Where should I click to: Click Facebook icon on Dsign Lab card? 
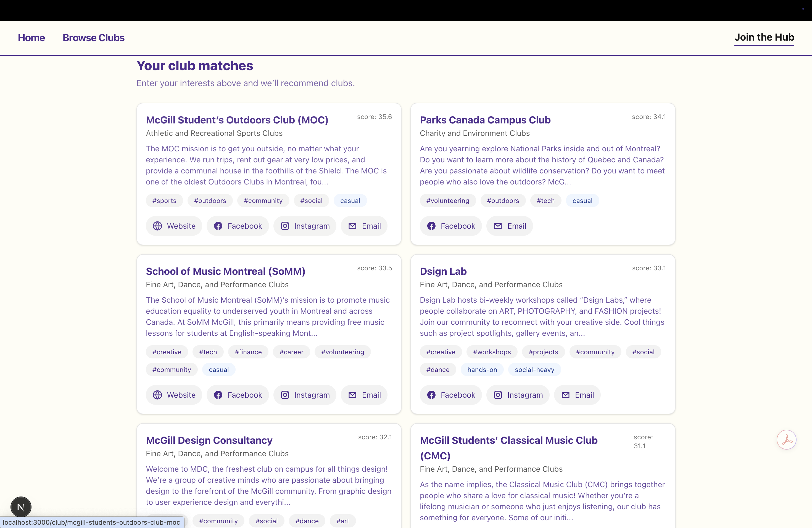pos(431,395)
